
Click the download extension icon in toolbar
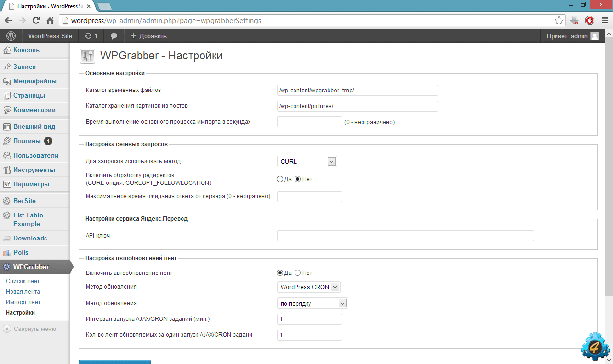tap(575, 21)
